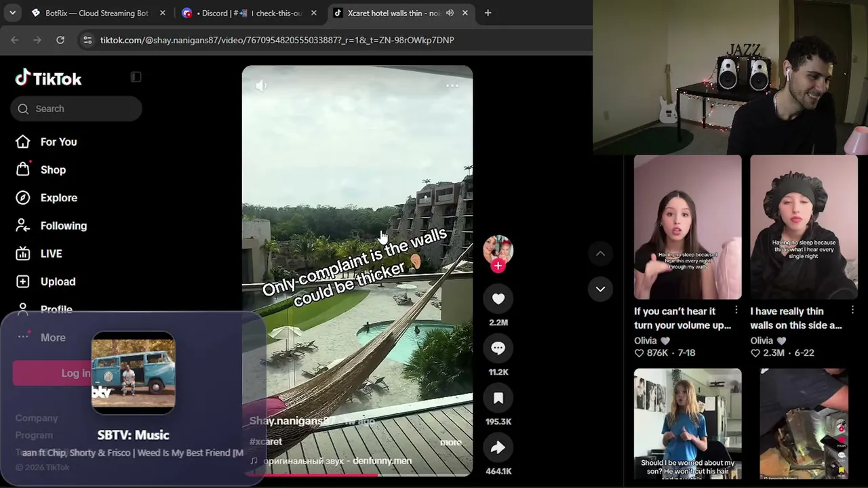This screenshot has height=488, width=868.
Task: Click the 'SBTV: Music' overlay title
Action: 133,435
